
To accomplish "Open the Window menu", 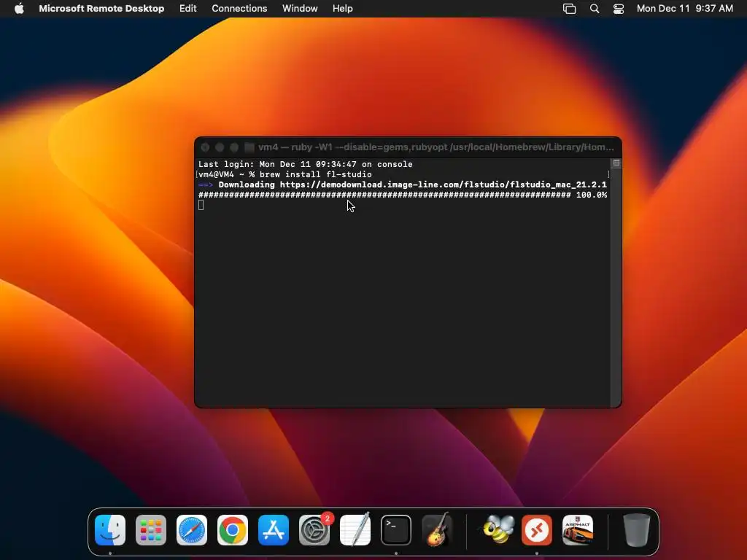I will pyautogui.click(x=300, y=9).
